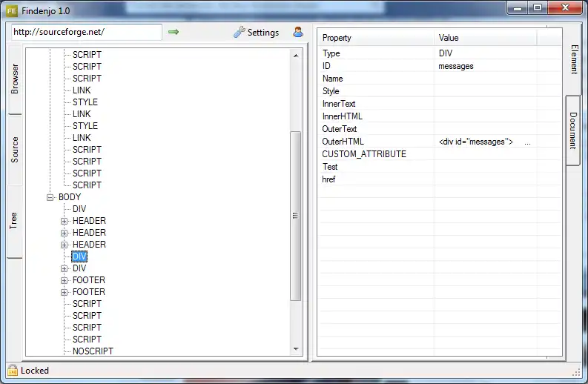Select the InnerHTML property row
The image size is (588, 384).
click(440, 116)
